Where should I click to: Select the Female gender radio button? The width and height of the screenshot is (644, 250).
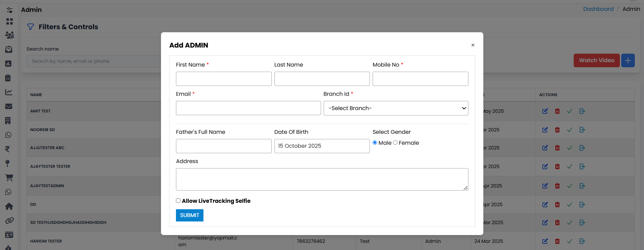point(395,143)
